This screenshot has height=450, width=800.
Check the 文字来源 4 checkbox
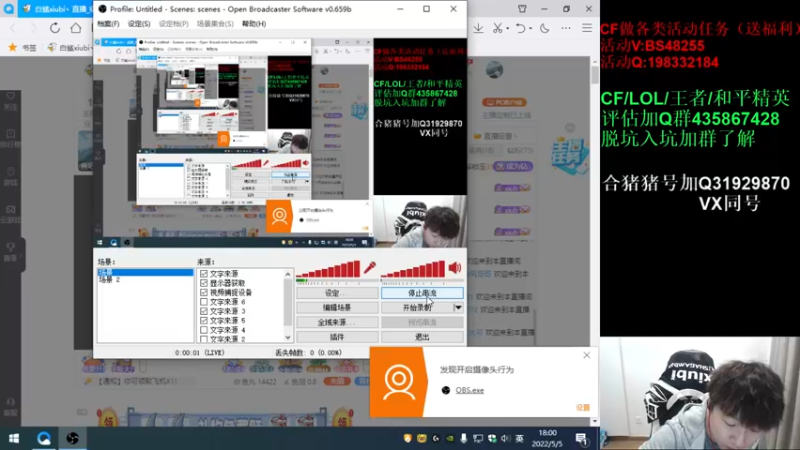click(x=204, y=330)
